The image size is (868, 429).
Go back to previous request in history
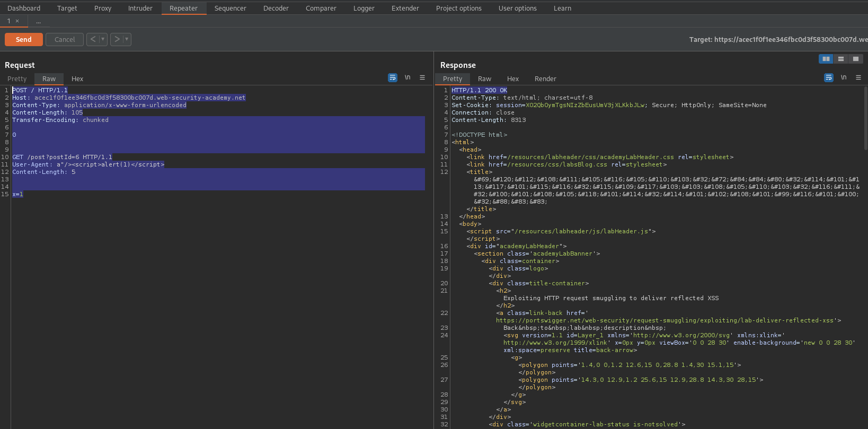click(x=93, y=39)
